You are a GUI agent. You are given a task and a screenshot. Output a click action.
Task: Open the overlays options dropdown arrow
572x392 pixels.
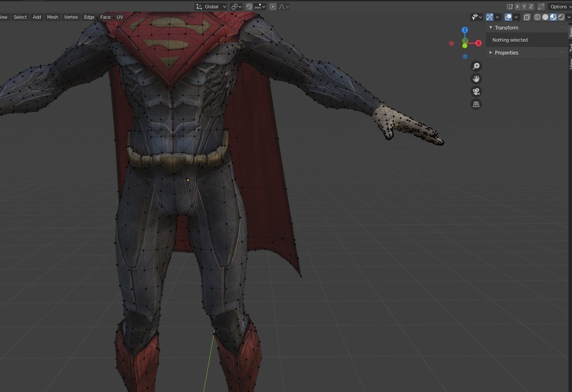pos(517,17)
